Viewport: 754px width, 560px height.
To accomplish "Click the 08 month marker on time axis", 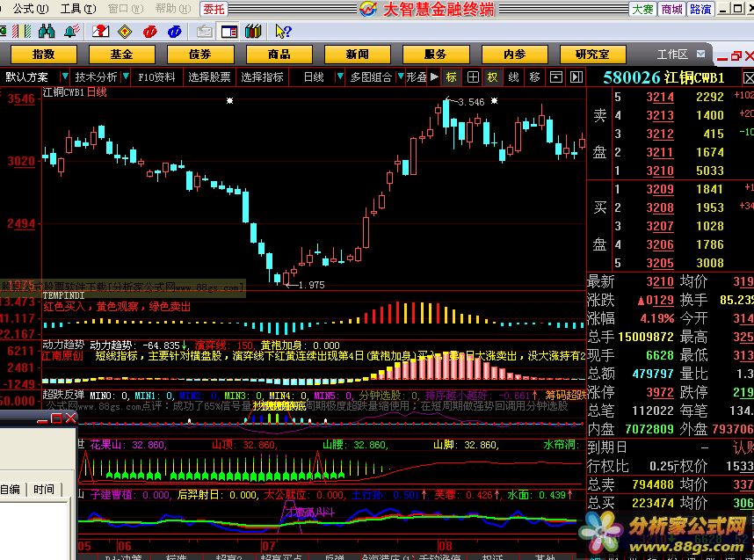I will click(x=446, y=546).
